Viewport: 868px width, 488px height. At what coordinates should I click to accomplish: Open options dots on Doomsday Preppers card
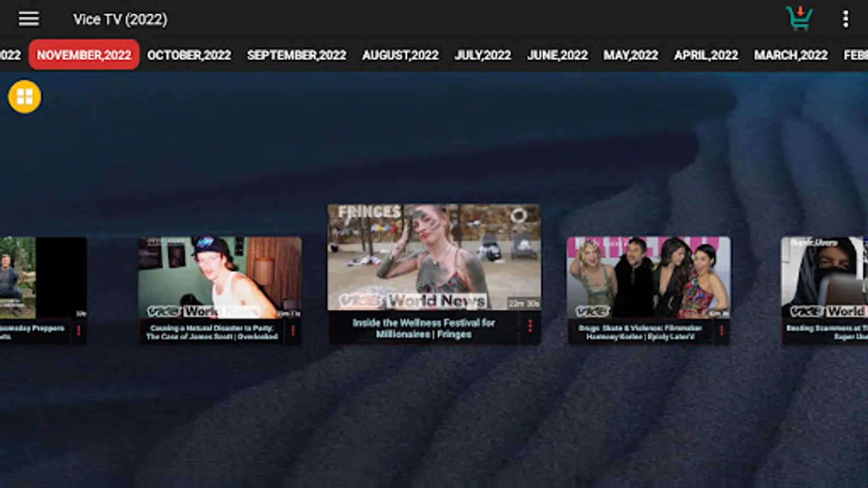[79, 330]
